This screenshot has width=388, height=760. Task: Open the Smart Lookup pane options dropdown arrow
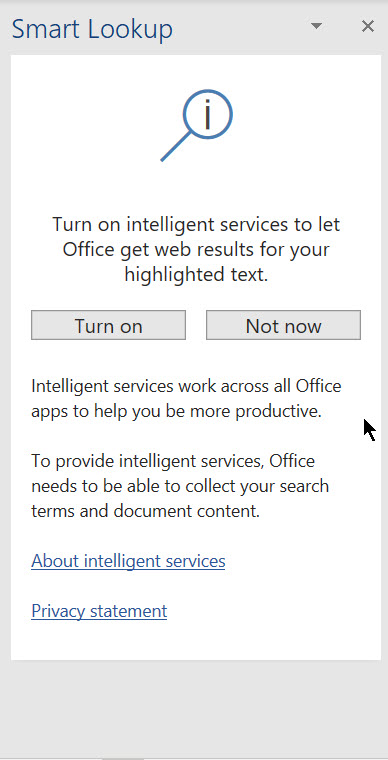(x=316, y=25)
